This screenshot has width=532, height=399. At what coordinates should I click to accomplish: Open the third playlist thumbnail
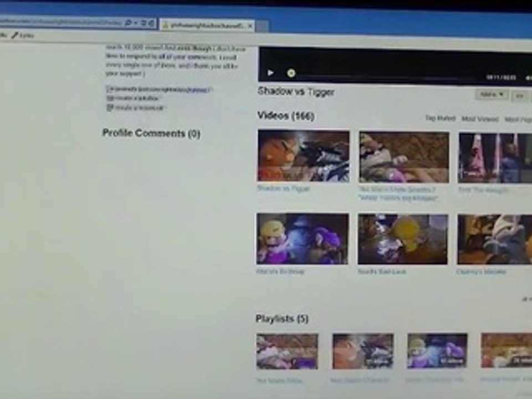pyautogui.click(x=437, y=351)
